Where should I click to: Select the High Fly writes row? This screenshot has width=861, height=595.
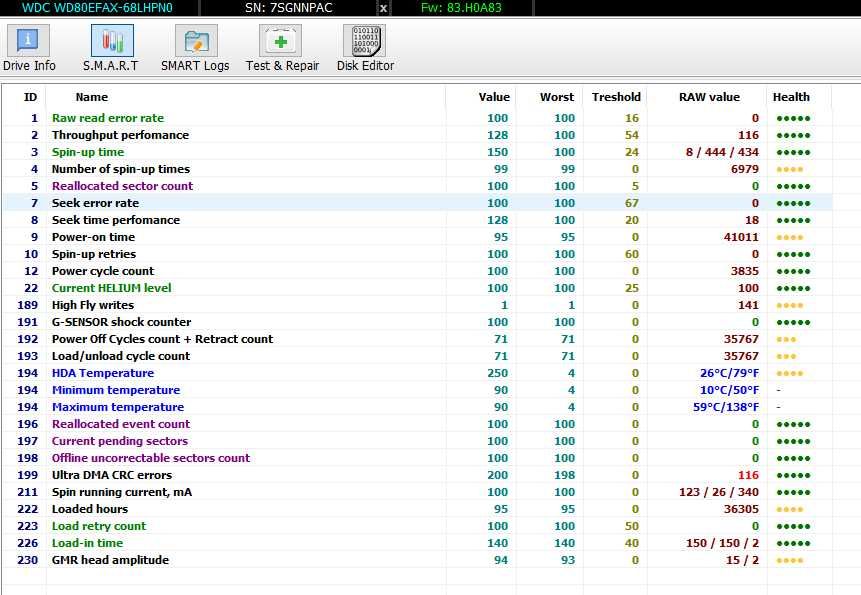click(x=417, y=305)
